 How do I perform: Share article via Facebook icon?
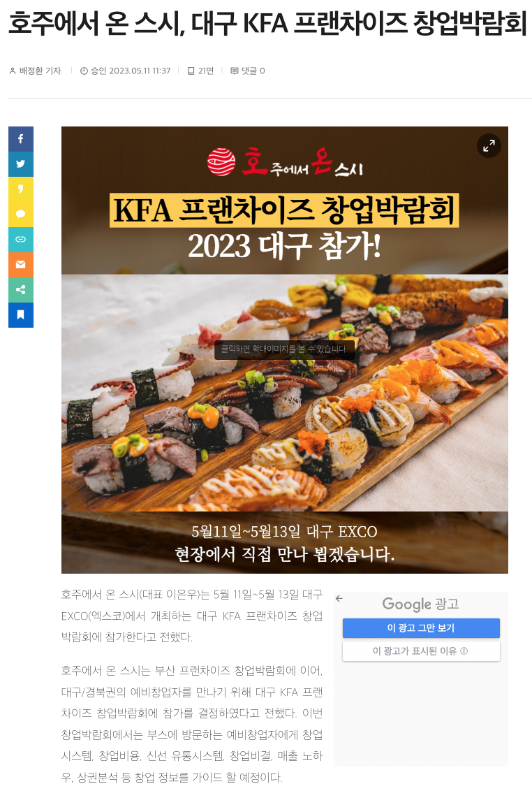tap(21, 139)
